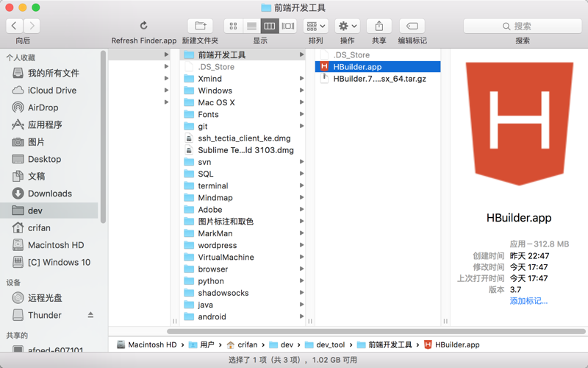588x368 pixels.
Task: Select the Adobe folder
Action: pos(243,210)
